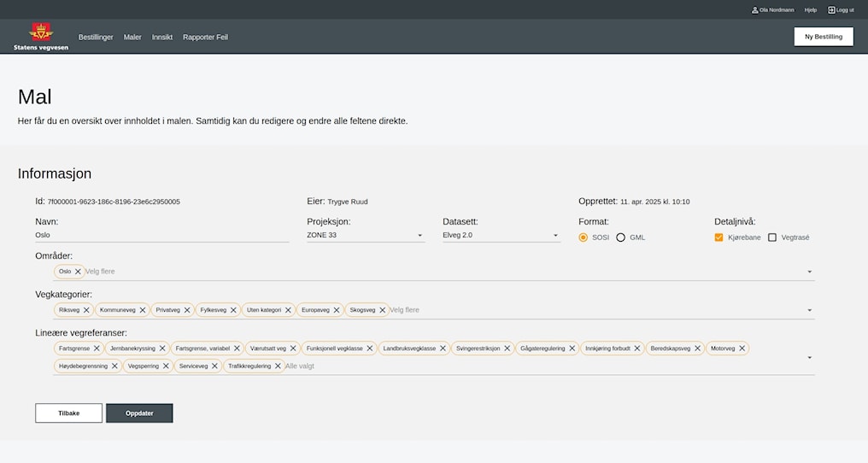Remove the Skogsveg chip
The image size is (868, 463).
[x=383, y=310]
